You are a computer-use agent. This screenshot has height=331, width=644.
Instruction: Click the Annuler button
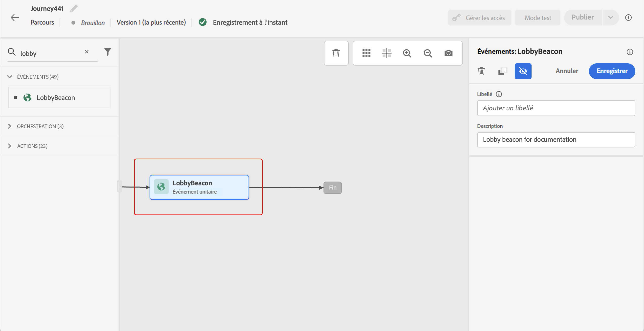pos(567,71)
